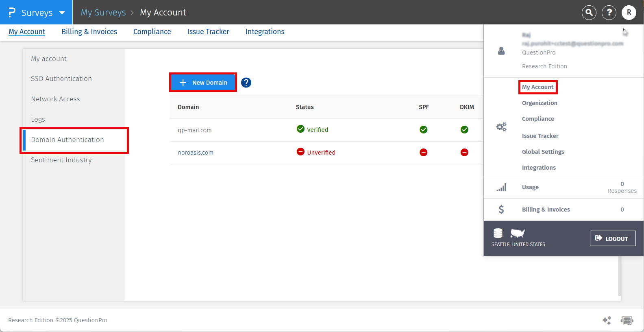The height and width of the screenshot is (332, 644).
Task: Click the New Domain button
Action: [x=203, y=83]
